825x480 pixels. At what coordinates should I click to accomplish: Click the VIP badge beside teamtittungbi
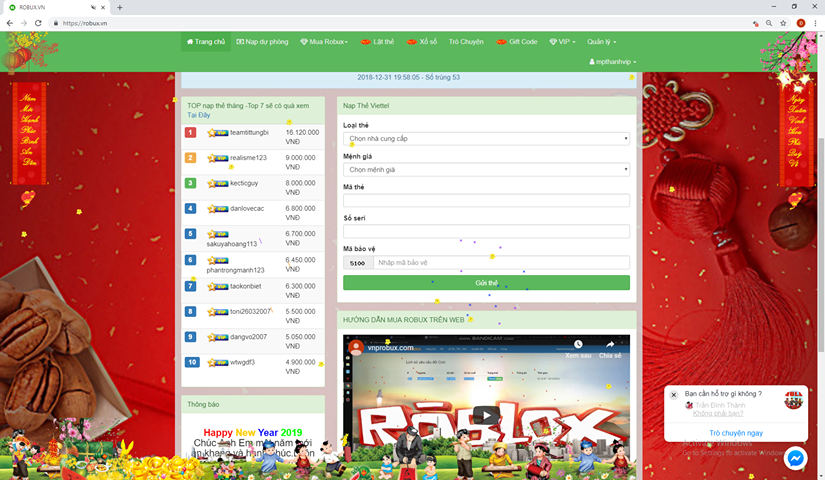pyautogui.click(x=217, y=133)
